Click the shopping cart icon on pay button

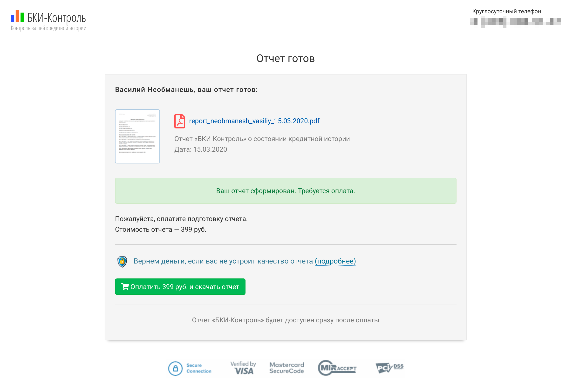coord(125,286)
